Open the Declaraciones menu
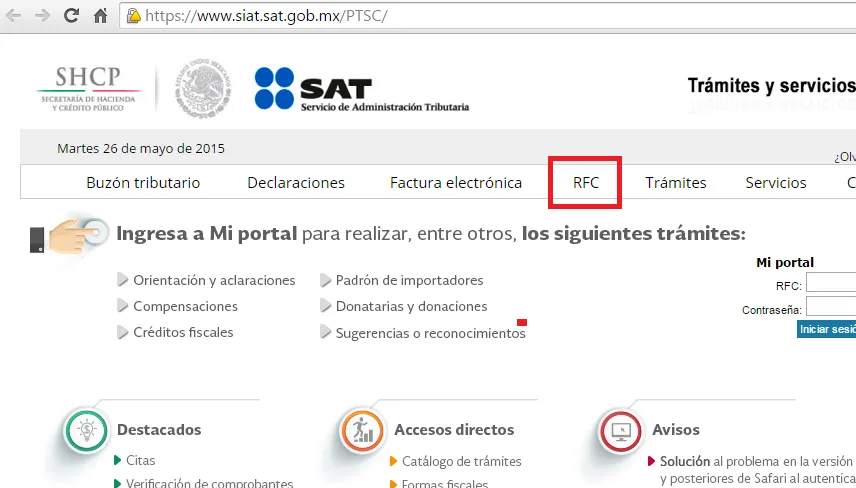The image size is (856, 488). coord(296,182)
